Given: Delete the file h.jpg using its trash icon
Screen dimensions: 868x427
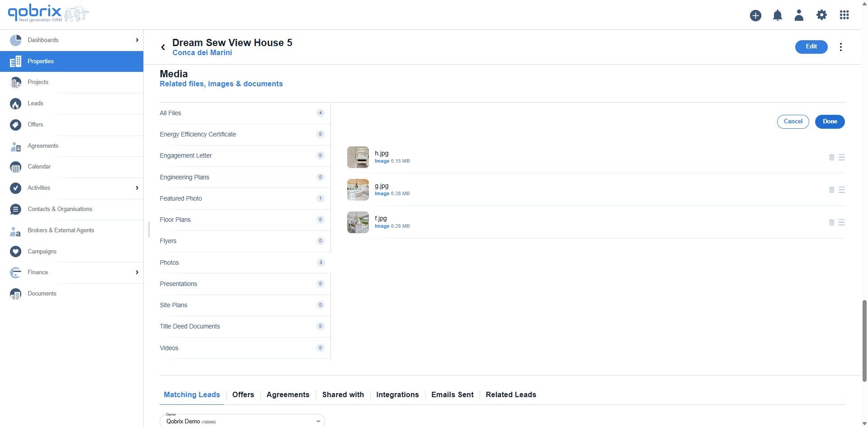Looking at the screenshot, I should click(x=831, y=157).
